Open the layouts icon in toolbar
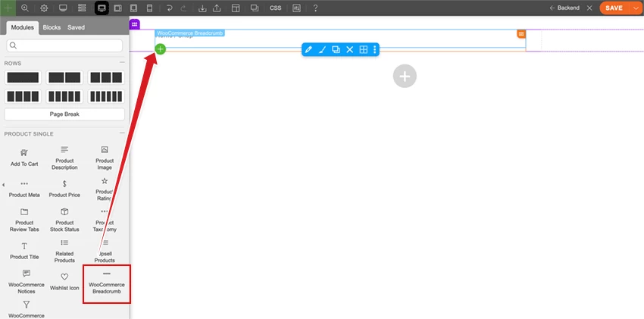This screenshot has width=644, height=319. point(236,8)
